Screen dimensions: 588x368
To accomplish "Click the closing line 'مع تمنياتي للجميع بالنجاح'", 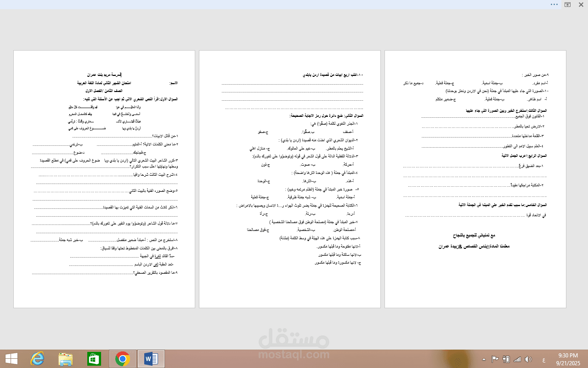I will click(475, 236).
